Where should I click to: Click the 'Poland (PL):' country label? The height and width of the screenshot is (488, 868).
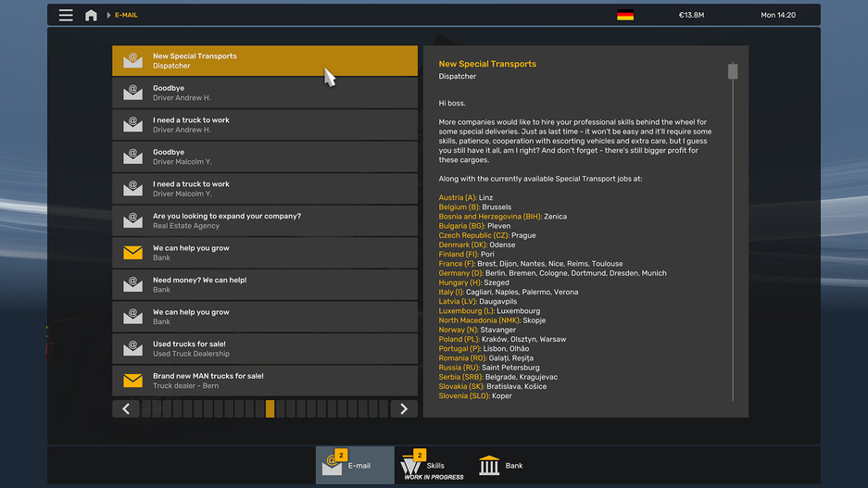[x=459, y=339]
